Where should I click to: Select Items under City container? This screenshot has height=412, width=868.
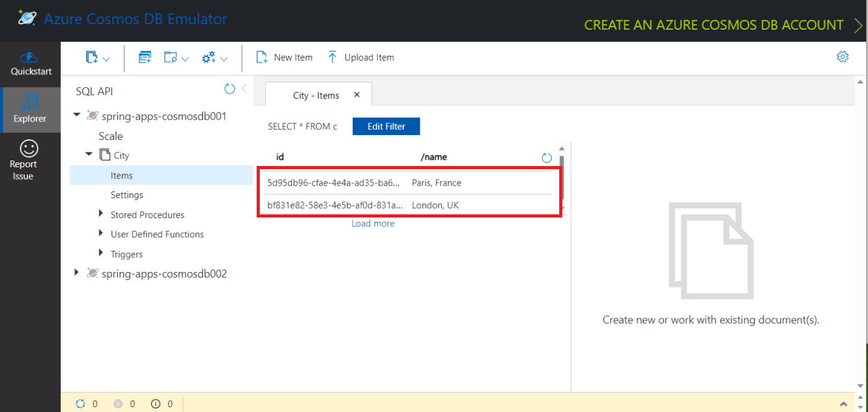pyautogui.click(x=161, y=175)
